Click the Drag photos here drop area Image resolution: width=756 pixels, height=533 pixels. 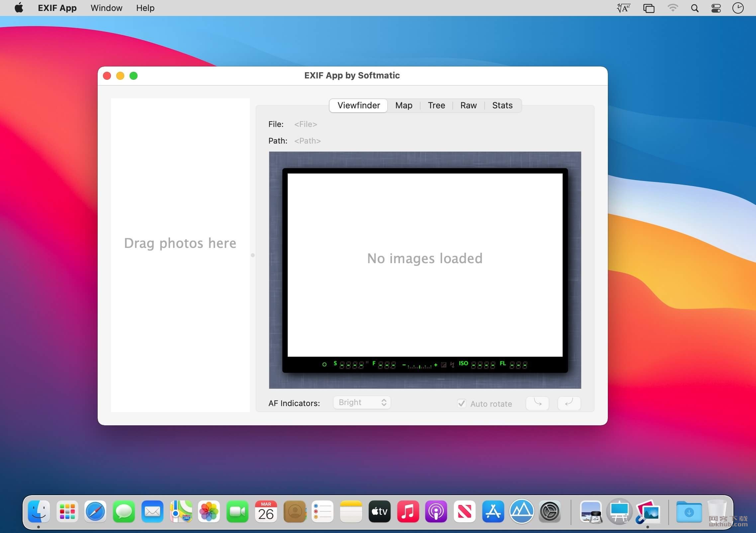click(x=180, y=255)
